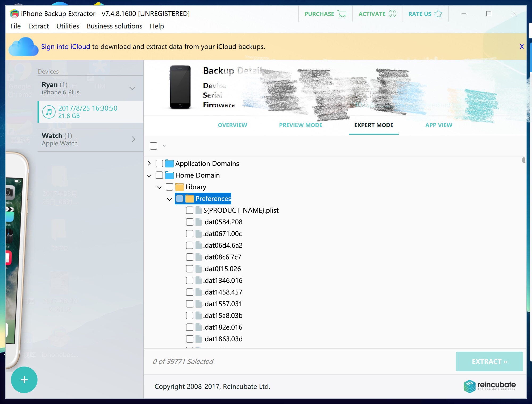Screen dimensions: 532x404
Task: Click the iCloud cloud icon in banner
Action: click(23, 47)
